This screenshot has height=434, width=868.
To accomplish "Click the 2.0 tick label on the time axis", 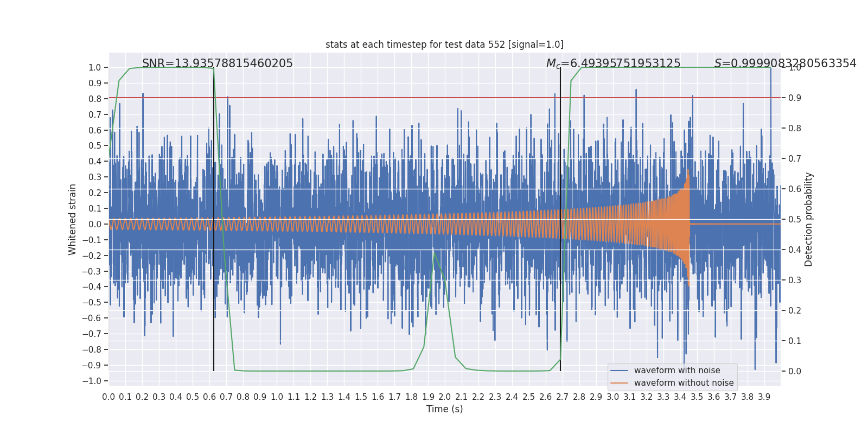I will 445,397.
